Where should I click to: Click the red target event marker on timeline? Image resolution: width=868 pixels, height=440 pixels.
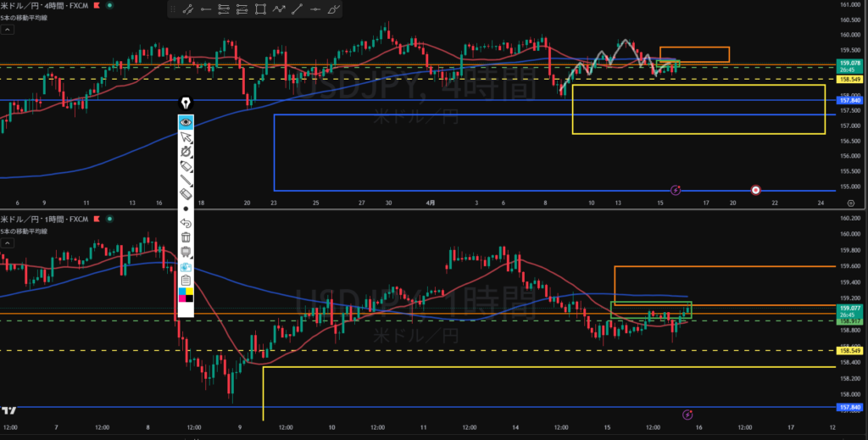(756, 191)
